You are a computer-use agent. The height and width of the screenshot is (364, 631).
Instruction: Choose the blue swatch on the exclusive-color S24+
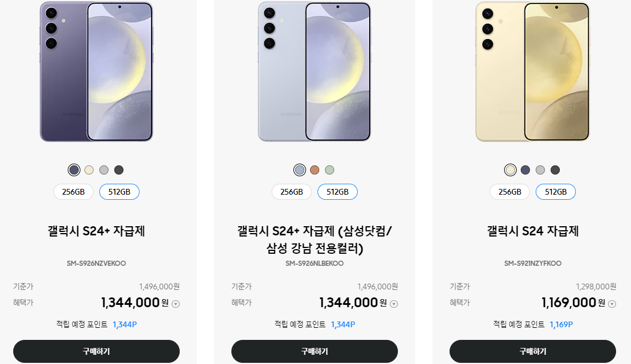click(300, 170)
